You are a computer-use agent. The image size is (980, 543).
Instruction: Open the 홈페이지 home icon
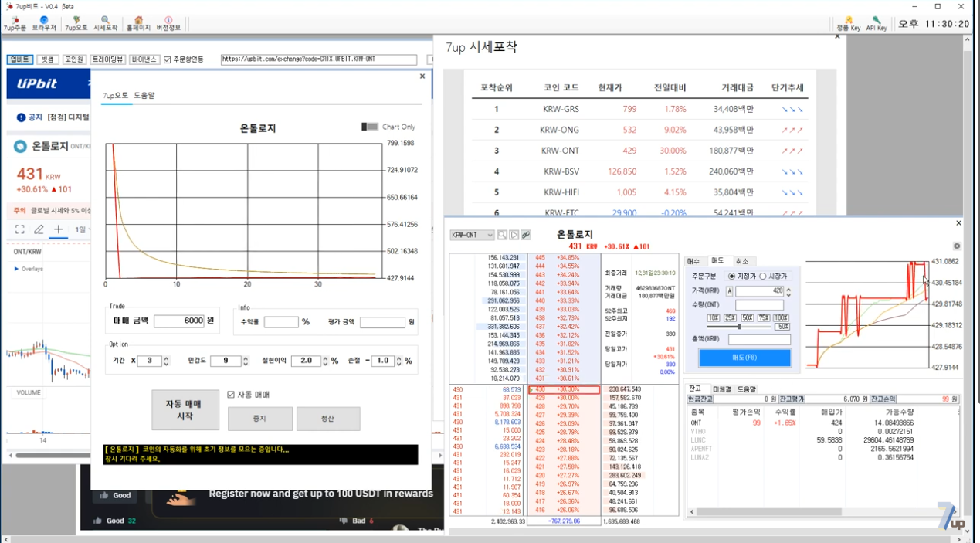coord(138,24)
